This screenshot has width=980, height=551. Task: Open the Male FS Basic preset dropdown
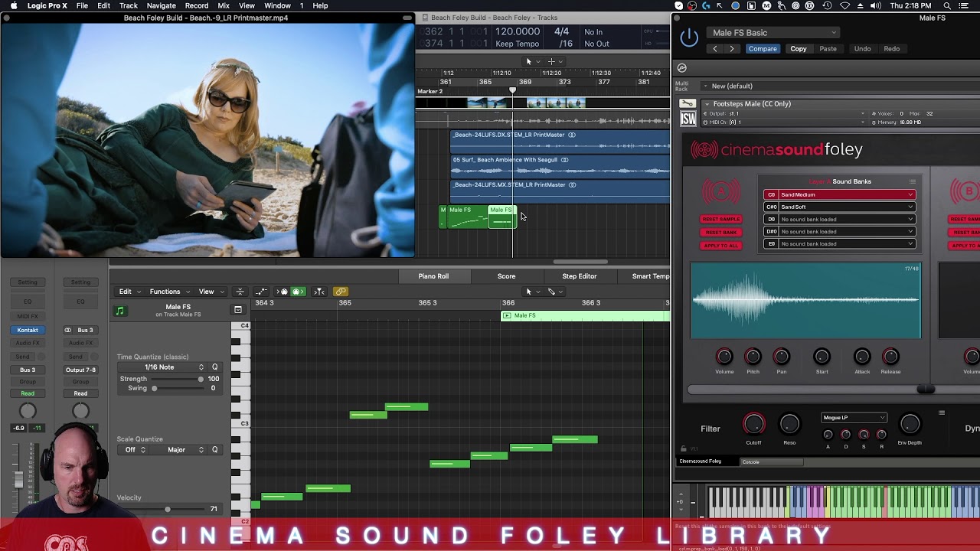(x=773, y=33)
